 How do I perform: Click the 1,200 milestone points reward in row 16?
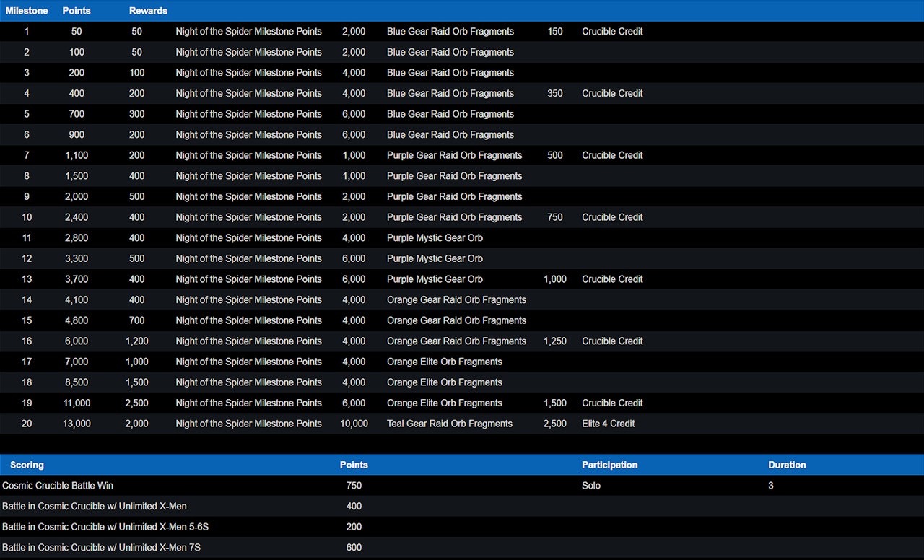pyautogui.click(x=137, y=341)
